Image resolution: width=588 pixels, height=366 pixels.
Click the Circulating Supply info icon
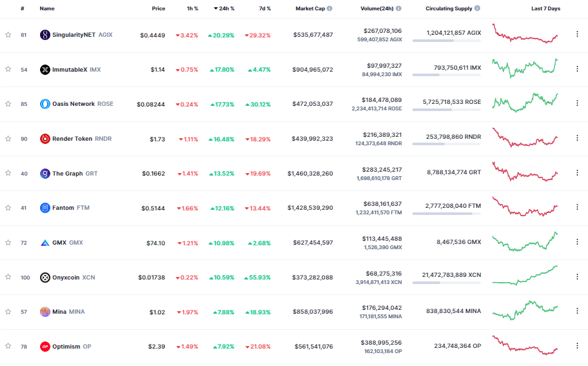477,8
